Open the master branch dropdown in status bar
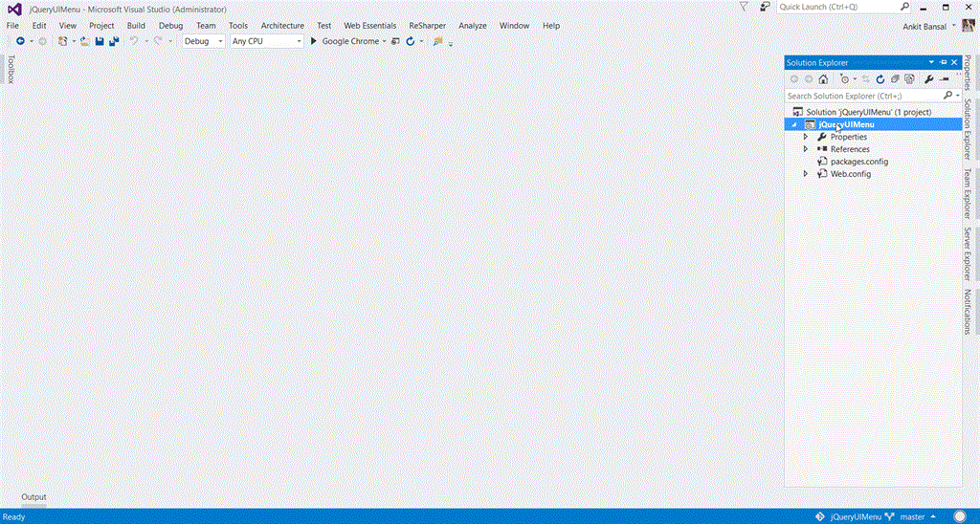The image size is (980, 524). point(933,516)
